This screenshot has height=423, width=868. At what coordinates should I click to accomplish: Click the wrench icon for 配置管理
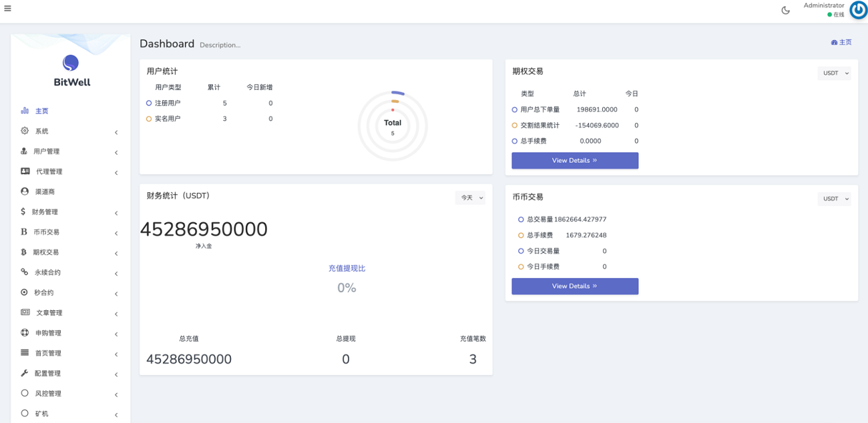(25, 373)
